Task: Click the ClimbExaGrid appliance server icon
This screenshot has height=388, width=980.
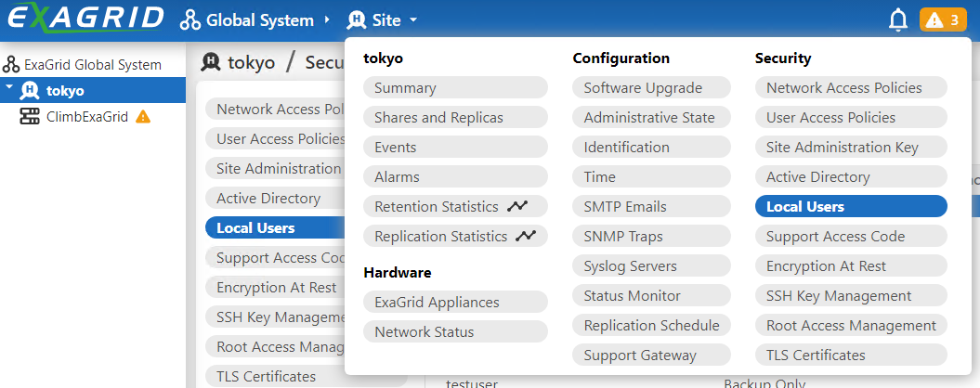Action: click(x=30, y=116)
